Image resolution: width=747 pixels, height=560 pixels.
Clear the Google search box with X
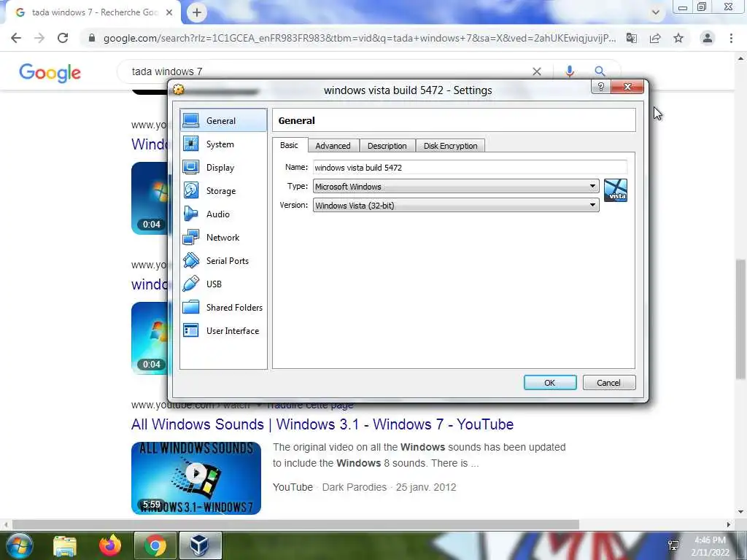(537, 71)
